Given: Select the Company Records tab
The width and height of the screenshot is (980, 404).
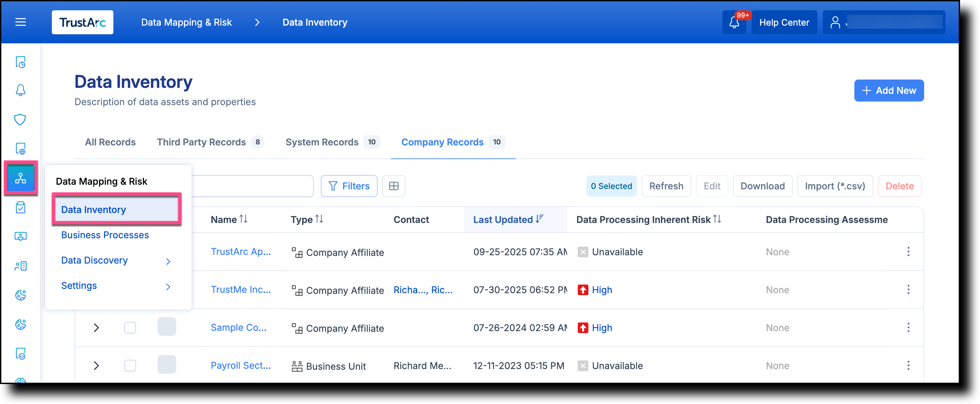Looking at the screenshot, I should coord(453,142).
